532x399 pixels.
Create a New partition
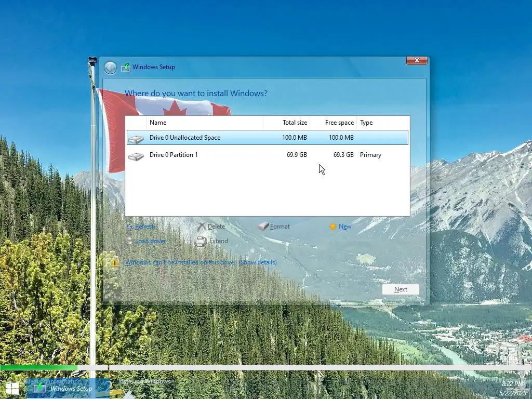tap(345, 227)
